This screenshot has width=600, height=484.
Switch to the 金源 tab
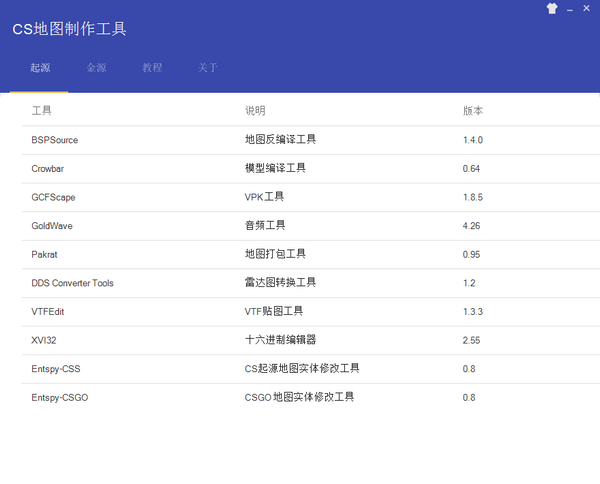96,68
